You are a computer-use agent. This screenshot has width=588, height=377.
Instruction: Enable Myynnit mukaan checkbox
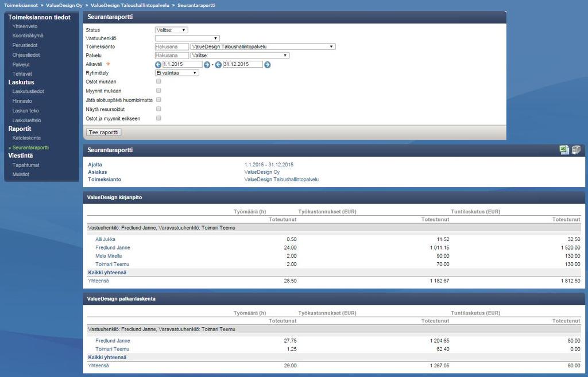pyautogui.click(x=158, y=90)
